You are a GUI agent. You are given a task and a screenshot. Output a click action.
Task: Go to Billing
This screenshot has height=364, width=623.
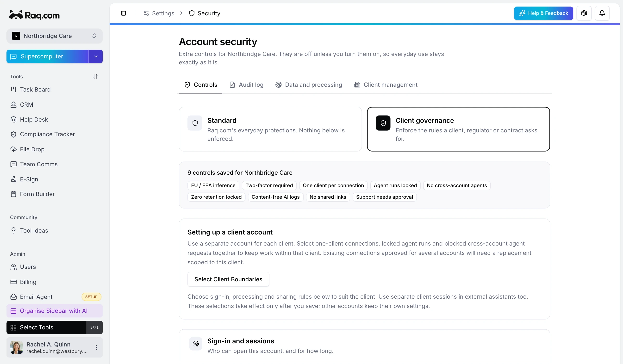54,282
